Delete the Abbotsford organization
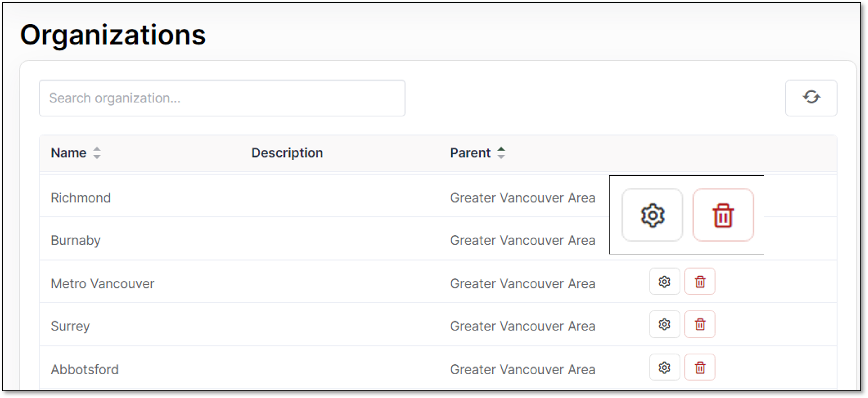 (700, 367)
